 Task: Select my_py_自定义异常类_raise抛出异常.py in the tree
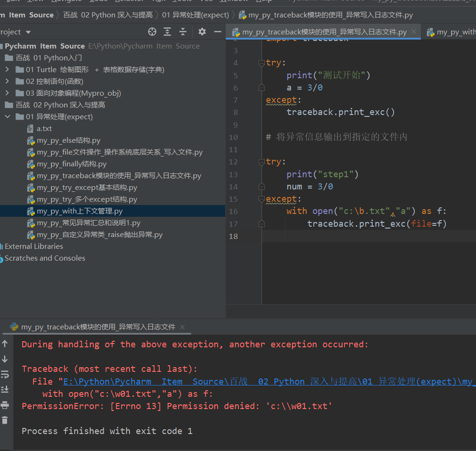[x=99, y=235]
